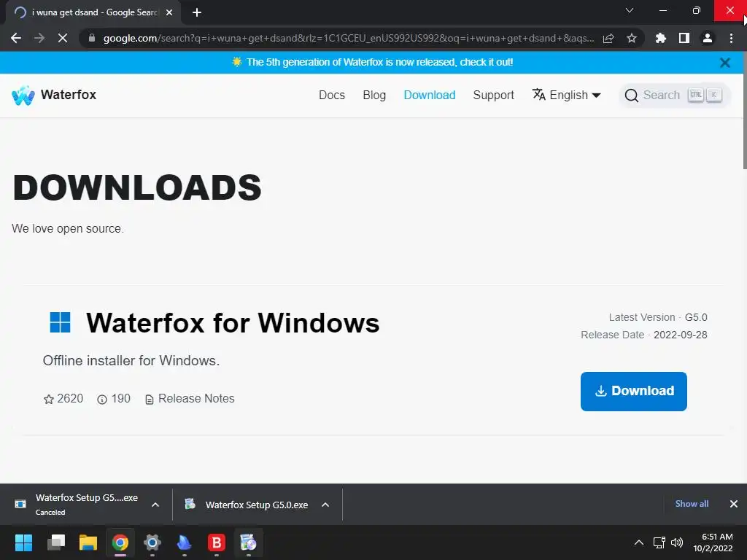Open a new tab with plus button
This screenshot has width=747, height=560.
[x=197, y=12]
